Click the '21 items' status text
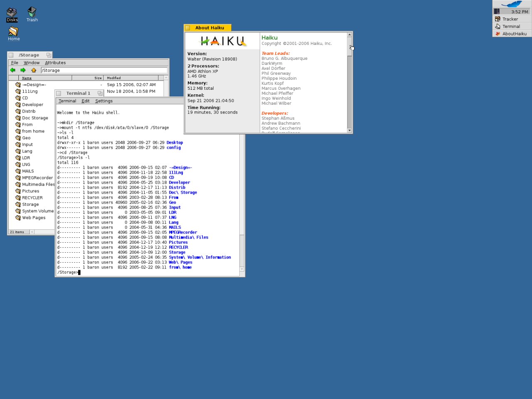Screen dimensions: 532x399 [17, 232]
